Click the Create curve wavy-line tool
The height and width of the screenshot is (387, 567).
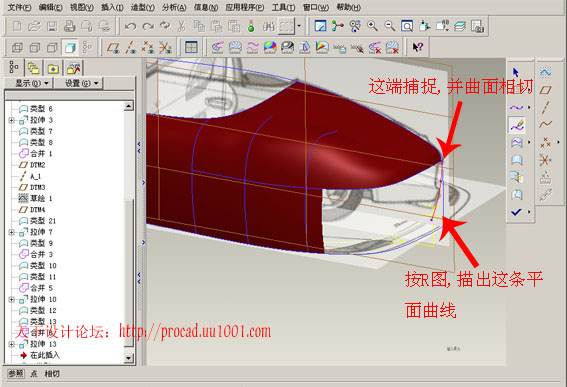point(517,107)
